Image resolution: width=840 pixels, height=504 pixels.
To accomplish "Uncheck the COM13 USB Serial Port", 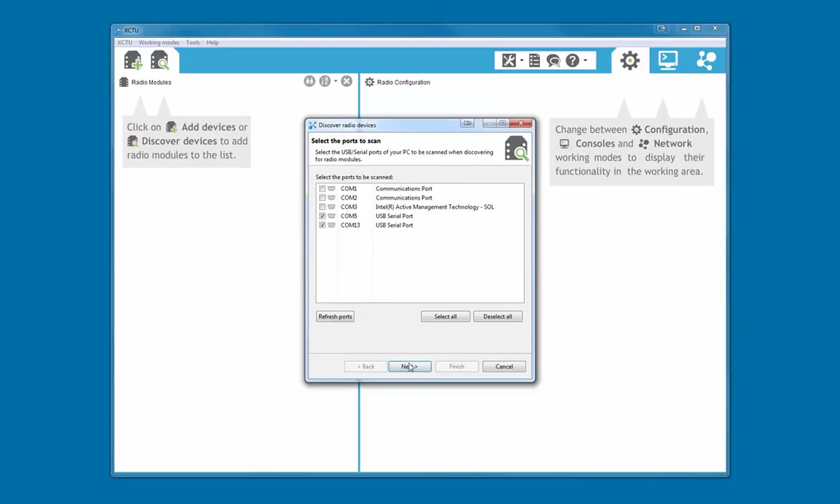I will [322, 225].
